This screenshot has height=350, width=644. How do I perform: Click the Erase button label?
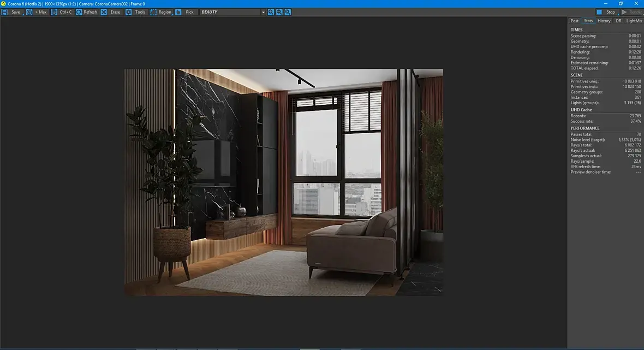click(115, 13)
